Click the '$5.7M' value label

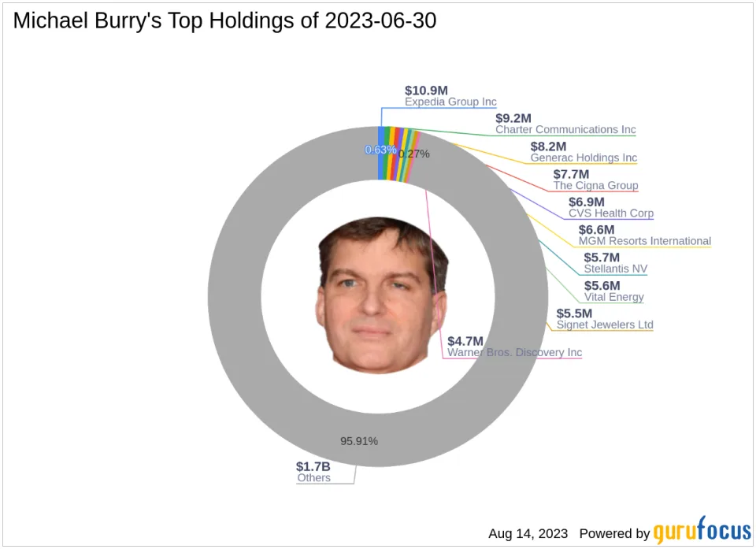pos(602,258)
